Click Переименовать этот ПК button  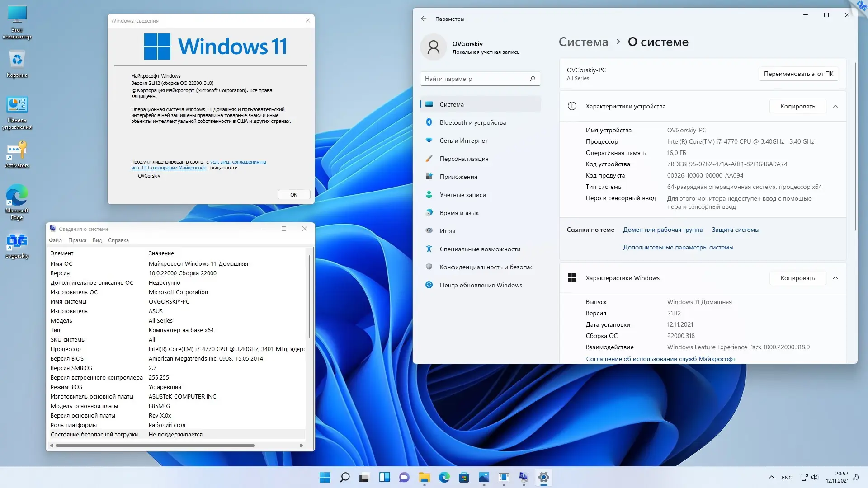798,74
